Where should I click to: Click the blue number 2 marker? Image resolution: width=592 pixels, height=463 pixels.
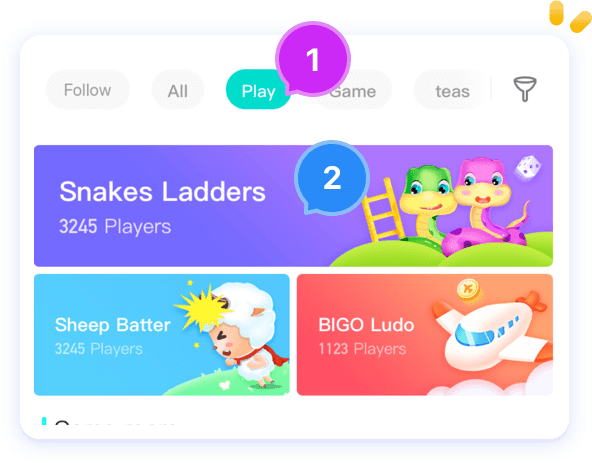[x=331, y=177]
